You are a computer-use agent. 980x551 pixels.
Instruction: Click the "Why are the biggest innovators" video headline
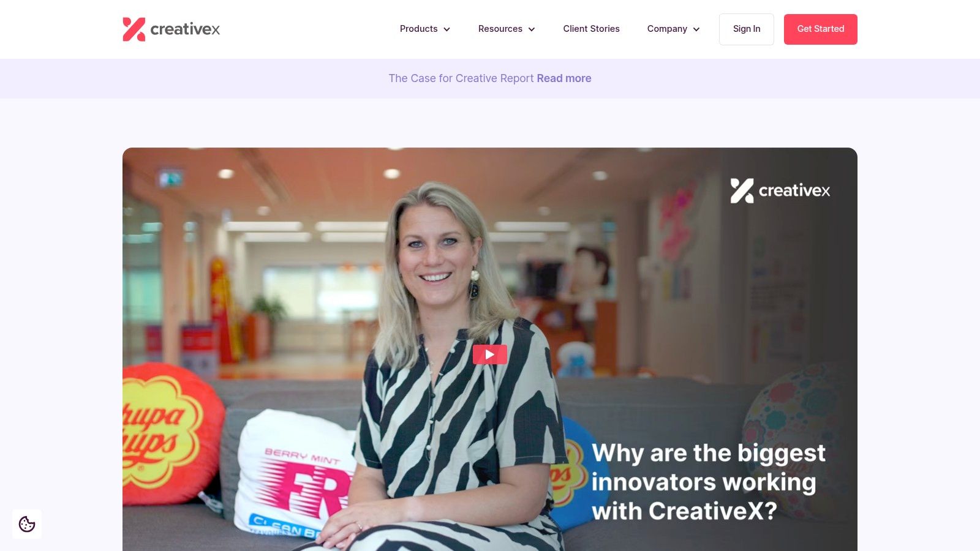coord(709,482)
